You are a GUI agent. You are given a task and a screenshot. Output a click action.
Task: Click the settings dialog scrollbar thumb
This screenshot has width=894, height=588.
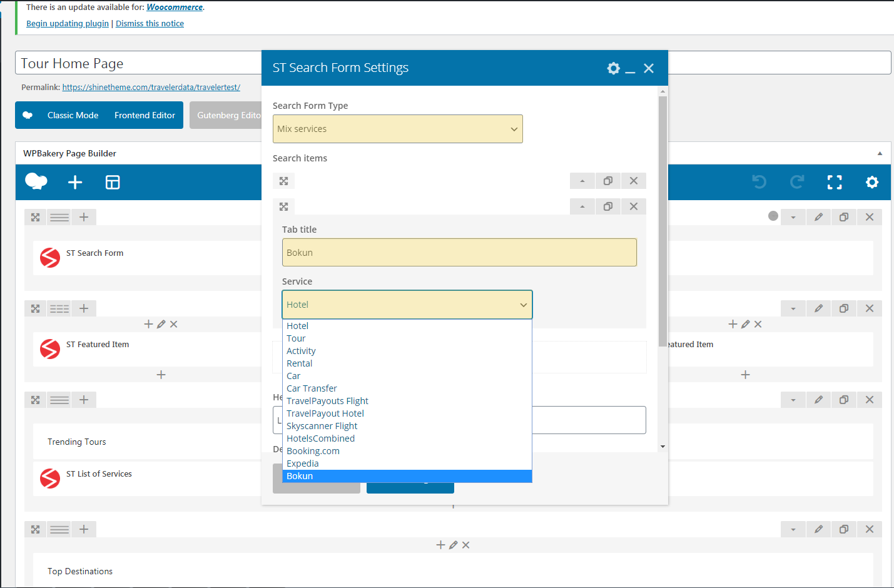point(663,221)
